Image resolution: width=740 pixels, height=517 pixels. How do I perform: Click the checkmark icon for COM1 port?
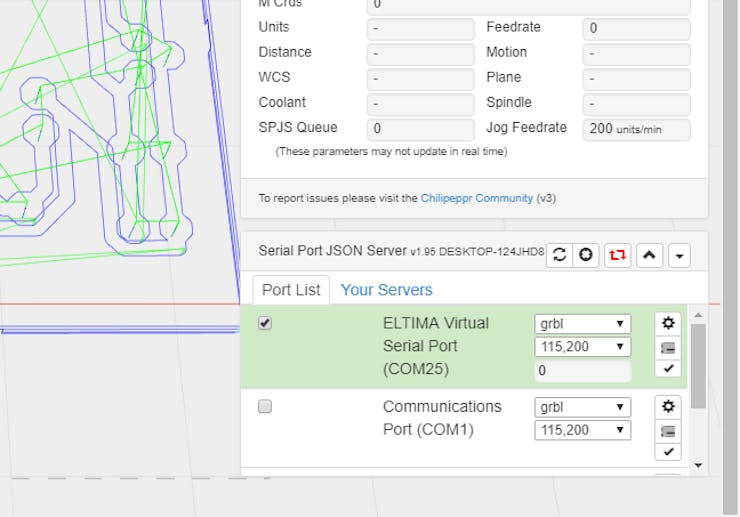pyautogui.click(x=668, y=451)
